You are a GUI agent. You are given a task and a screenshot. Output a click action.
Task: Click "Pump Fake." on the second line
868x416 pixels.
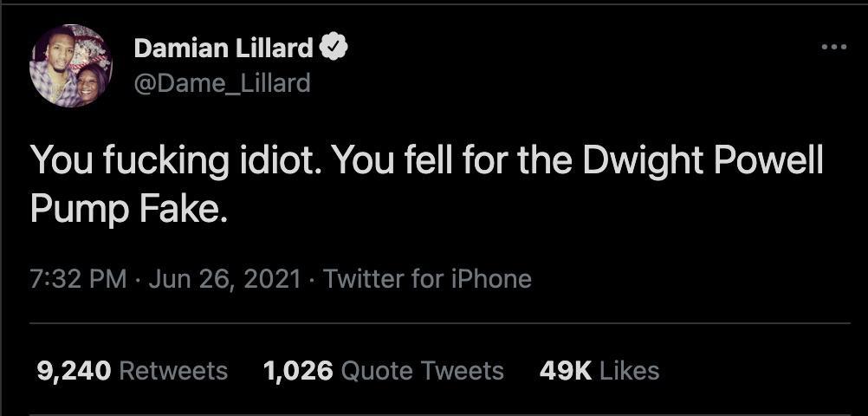click(x=129, y=209)
